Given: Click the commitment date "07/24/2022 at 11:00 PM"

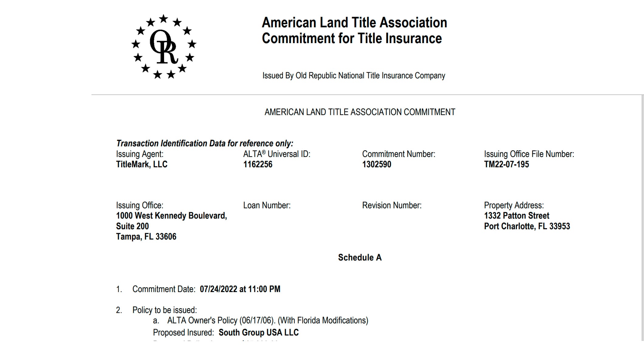Looking at the screenshot, I should point(240,289).
